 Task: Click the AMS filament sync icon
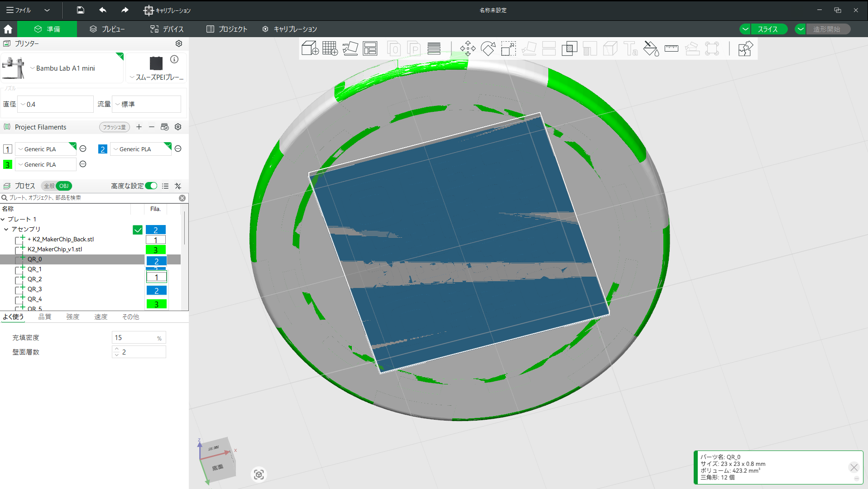pos(165,127)
